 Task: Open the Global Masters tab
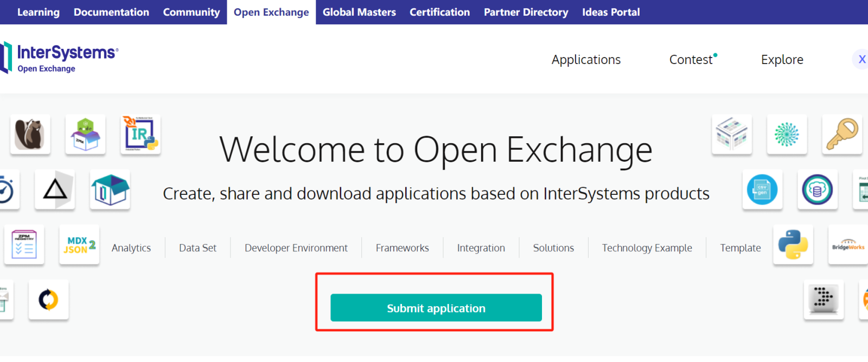pyautogui.click(x=359, y=12)
